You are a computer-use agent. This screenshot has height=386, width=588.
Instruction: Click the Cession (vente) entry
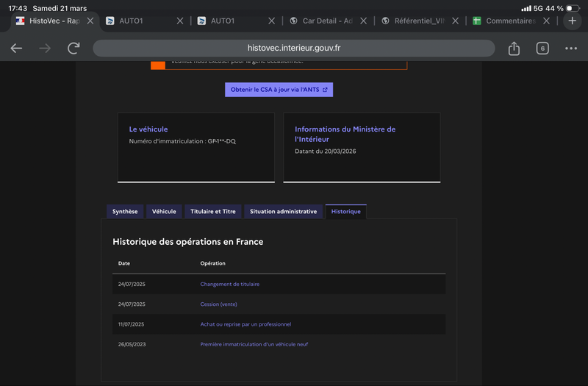[218, 304]
